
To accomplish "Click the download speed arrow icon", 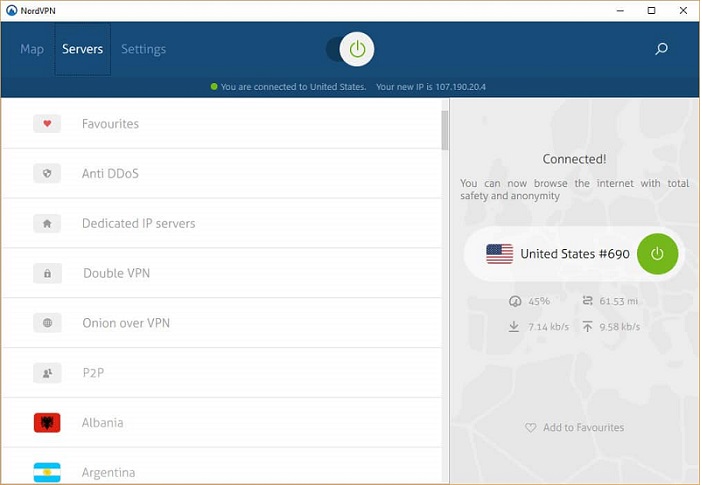I will (x=514, y=326).
